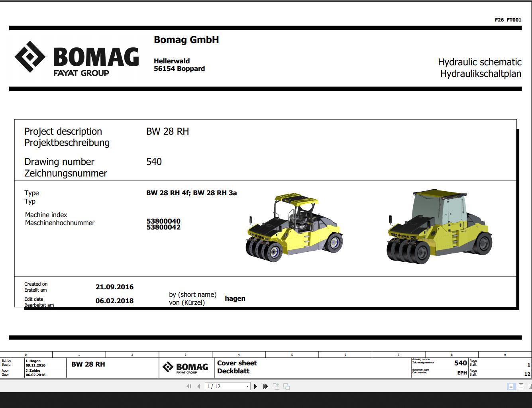Screen dimensions: 532x408
Task: Click 'J. Zehbe' approver name in title block
Action: point(33,371)
